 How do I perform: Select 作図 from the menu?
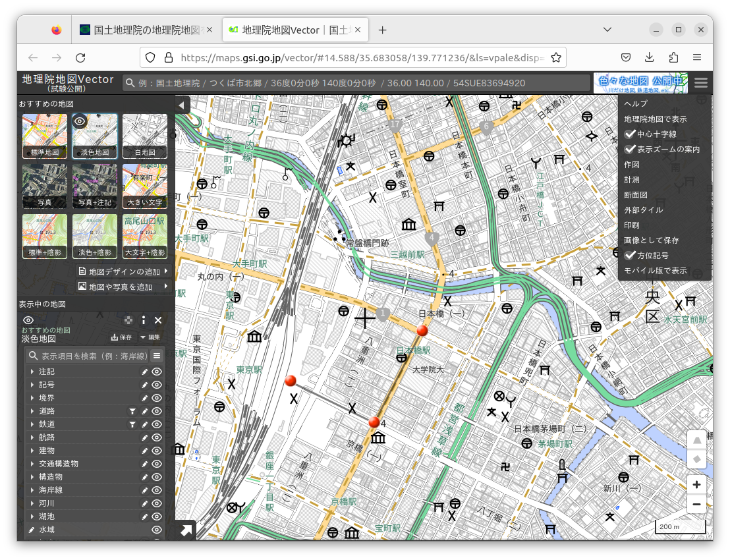coord(632,165)
